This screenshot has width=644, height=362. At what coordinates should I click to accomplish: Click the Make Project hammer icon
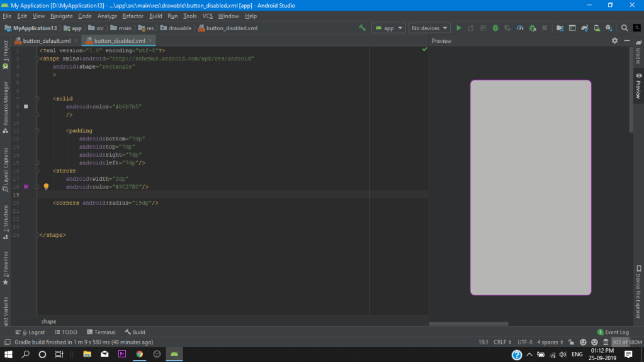point(362,28)
